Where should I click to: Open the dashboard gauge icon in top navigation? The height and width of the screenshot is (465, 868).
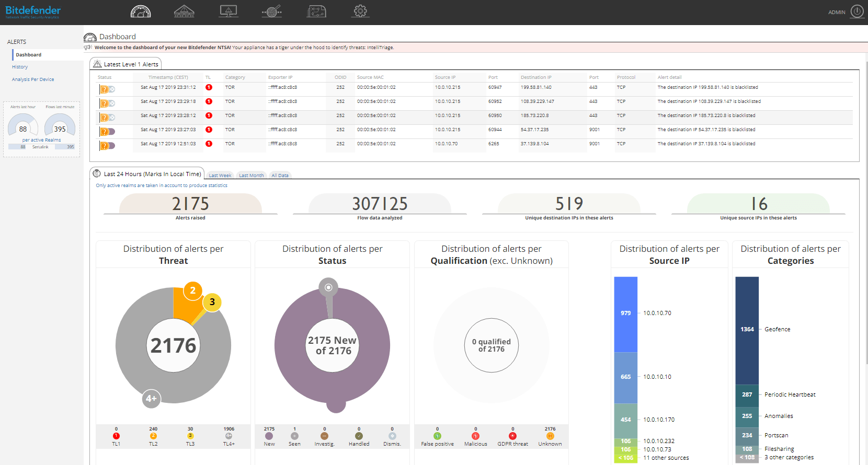[141, 11]
